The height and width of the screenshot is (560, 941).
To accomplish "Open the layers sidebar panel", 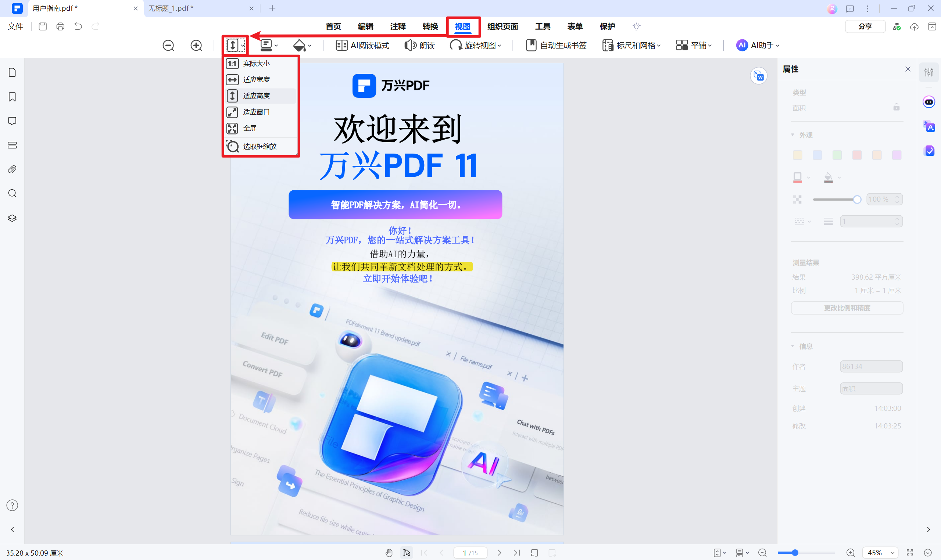I will (12, 218).
